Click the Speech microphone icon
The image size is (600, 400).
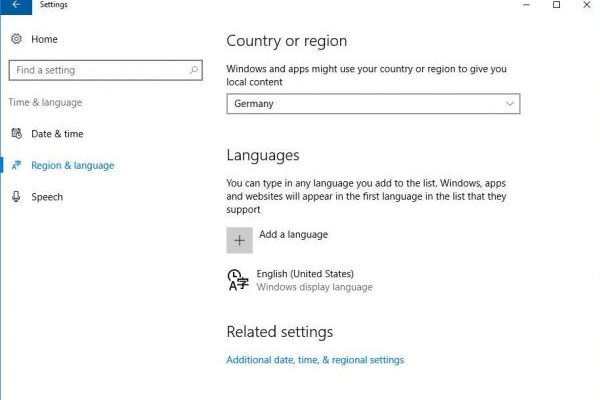pos(16,196)
